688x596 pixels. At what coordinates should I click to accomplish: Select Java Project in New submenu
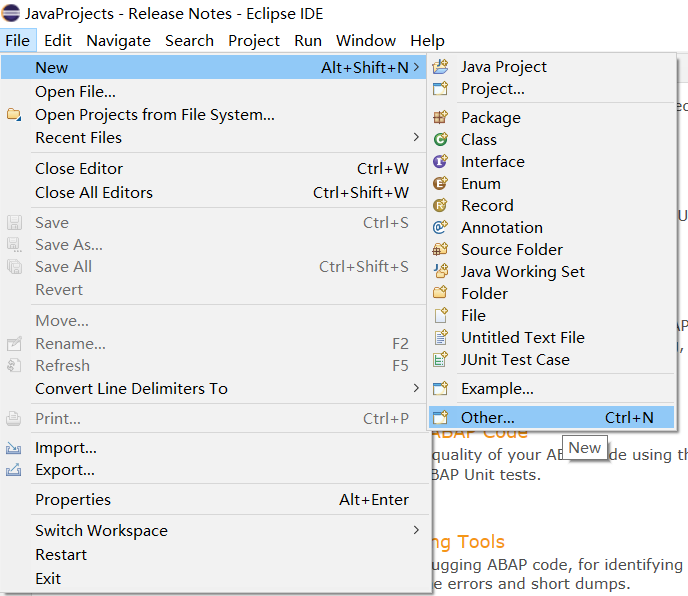tap(552, 67)
